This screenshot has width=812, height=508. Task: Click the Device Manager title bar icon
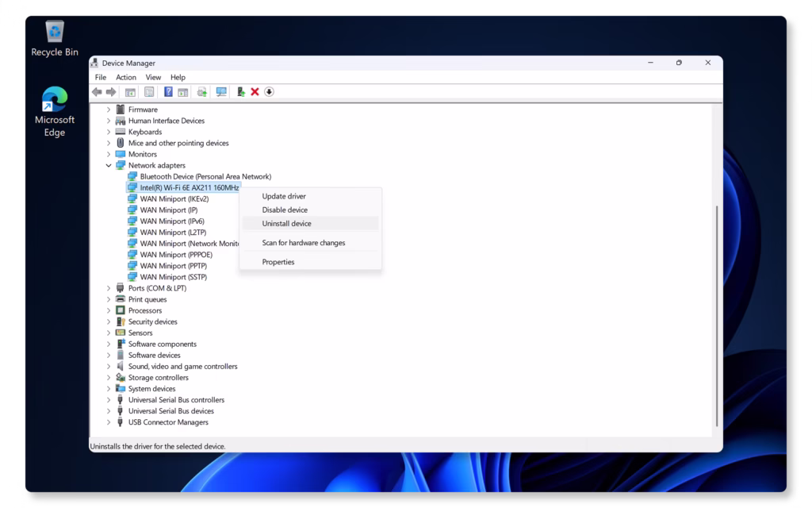[94, 63]
